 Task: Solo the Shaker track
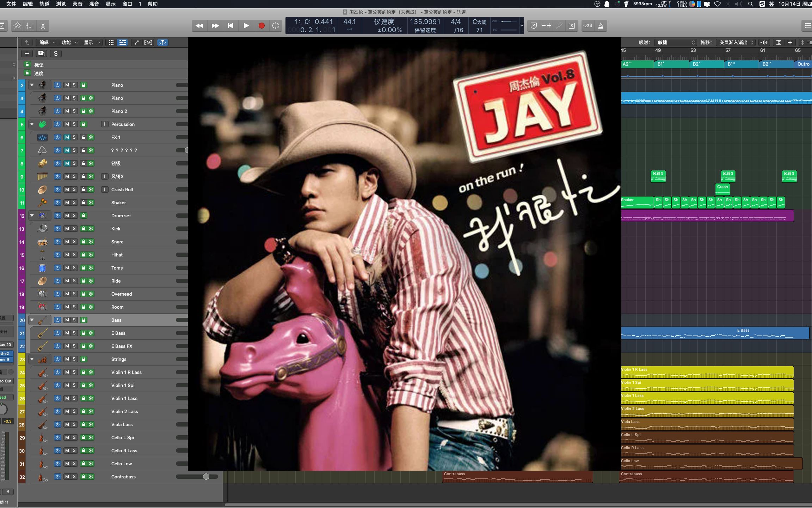(x=74, y=202)
